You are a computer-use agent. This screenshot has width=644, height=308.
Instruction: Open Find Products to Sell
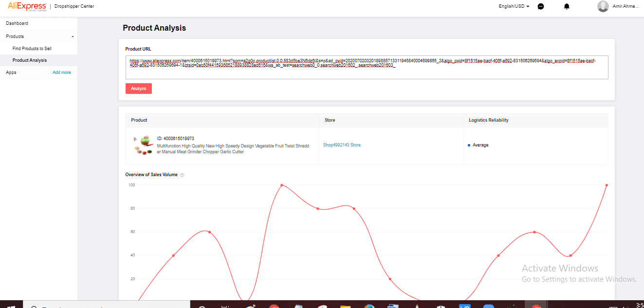pos(32,49)
